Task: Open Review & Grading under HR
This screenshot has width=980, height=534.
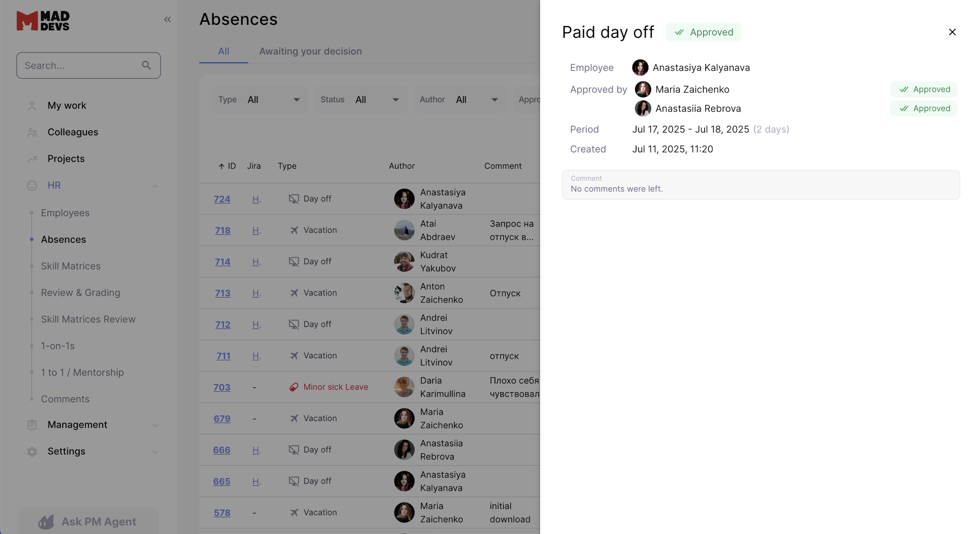Action: 81,293
